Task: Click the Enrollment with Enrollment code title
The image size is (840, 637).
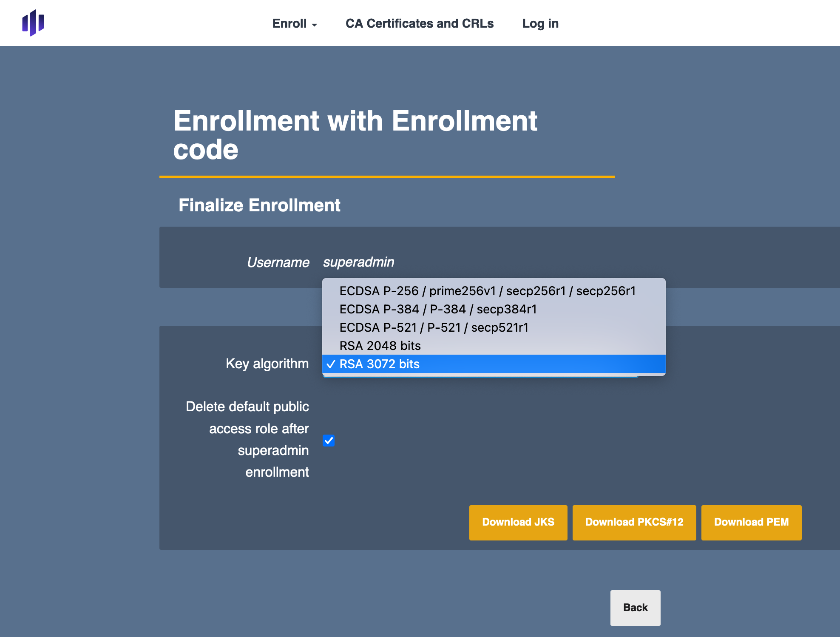Action: click(355, 135)
